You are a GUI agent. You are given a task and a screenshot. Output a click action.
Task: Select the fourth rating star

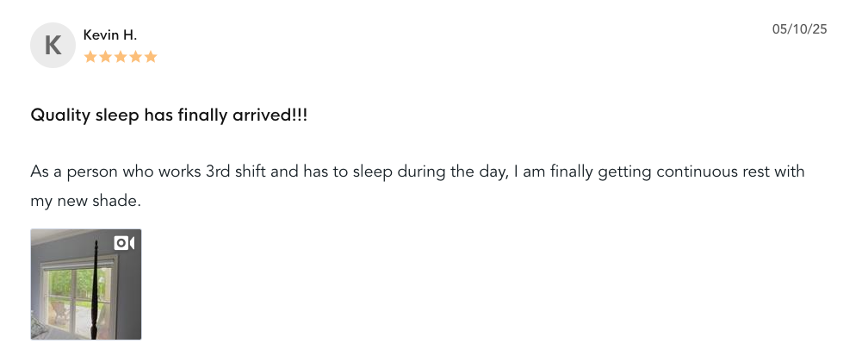click(x=135, y=57)
